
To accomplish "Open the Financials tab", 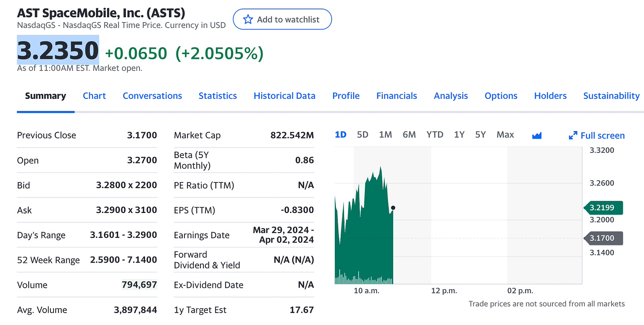I will (397, 96).
